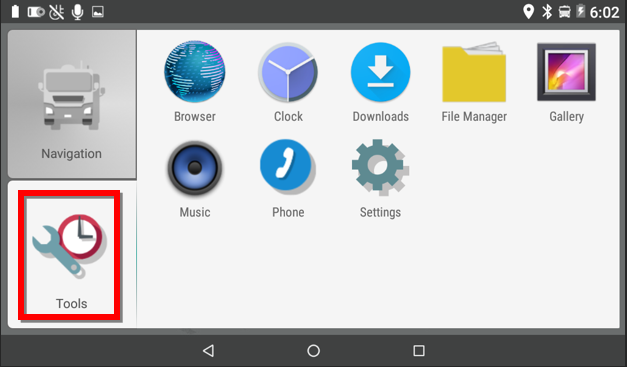Tap the 6:02 clock in status bar
The height and width of the screenshot is (367, 627).
click(x=604, y=12)
